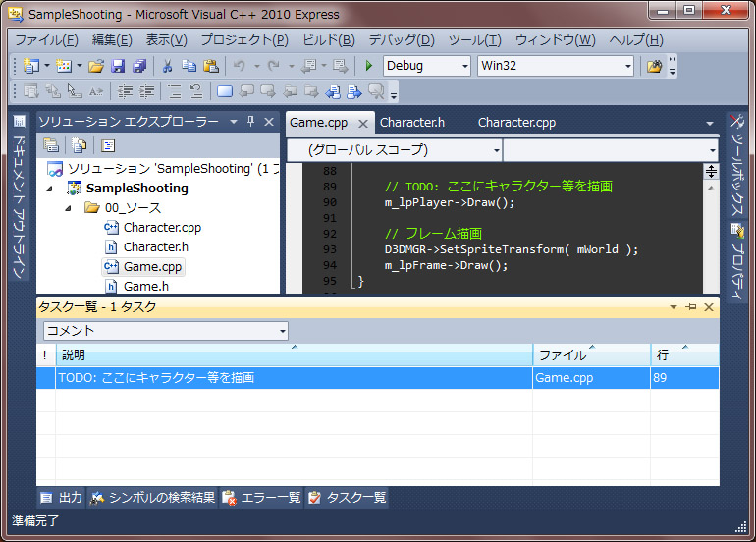
Task: Sort by the 説明 column header
Action: coord(295,354)
